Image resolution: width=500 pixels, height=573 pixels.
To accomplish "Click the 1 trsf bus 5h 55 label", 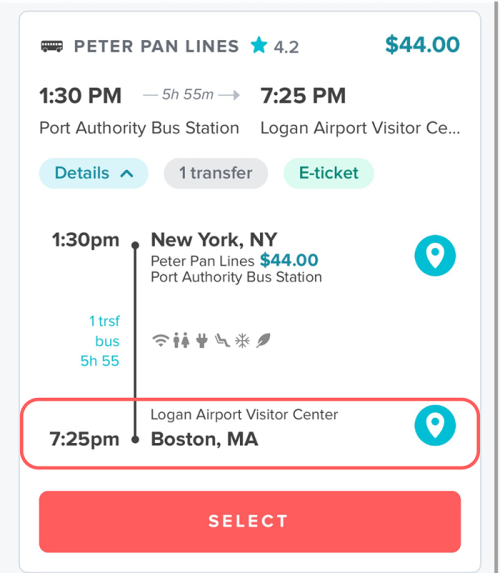I will point(100,341).
